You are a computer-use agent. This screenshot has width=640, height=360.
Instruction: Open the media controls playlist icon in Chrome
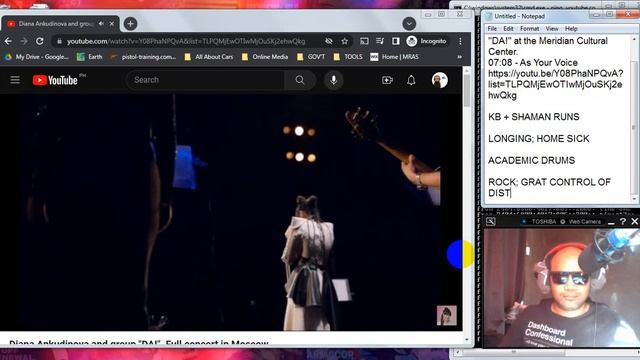tap(380, 41)
